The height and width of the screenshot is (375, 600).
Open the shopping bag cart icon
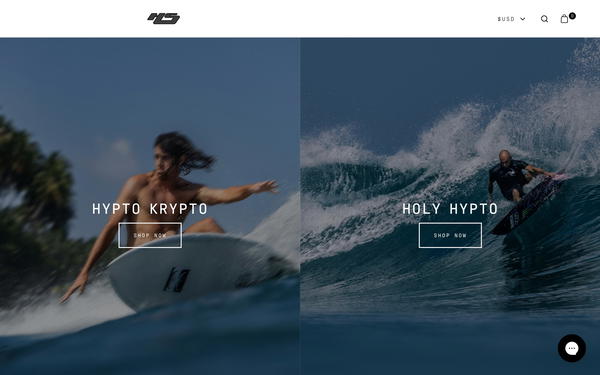pyautogui.click(x=564, y=19)
